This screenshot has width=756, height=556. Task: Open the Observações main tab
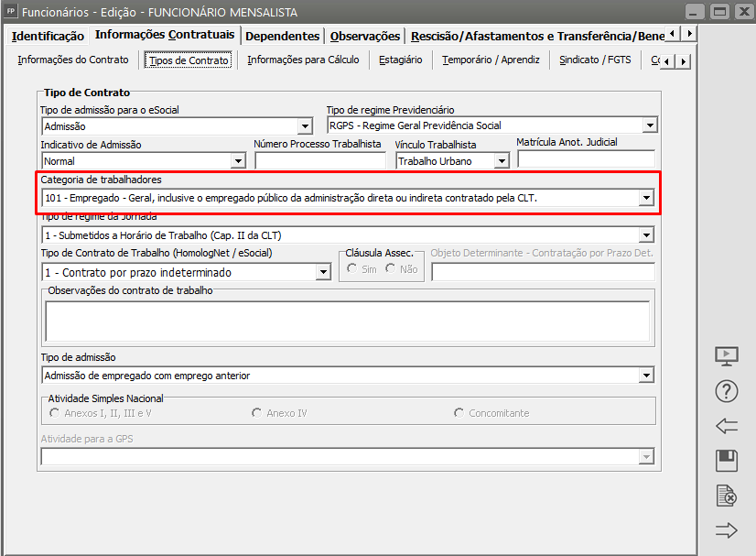[x=365, y=36]
